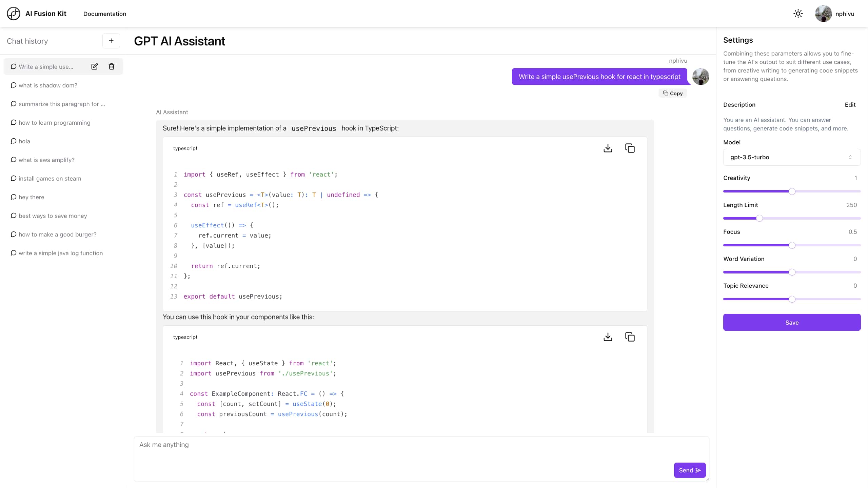This screenshot has width=868, height=488.
Task: Open chat 'best ways to save money'
Action: click(63, 216)
